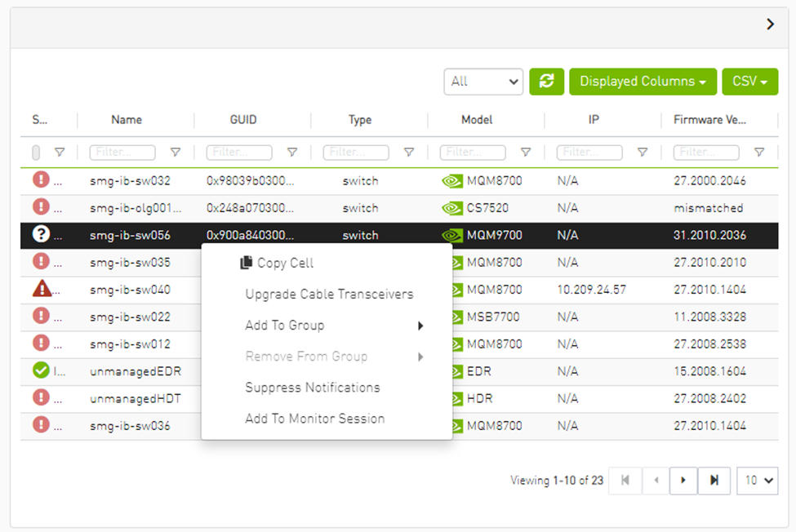Click the GUID column filter input field

(238, 152)
